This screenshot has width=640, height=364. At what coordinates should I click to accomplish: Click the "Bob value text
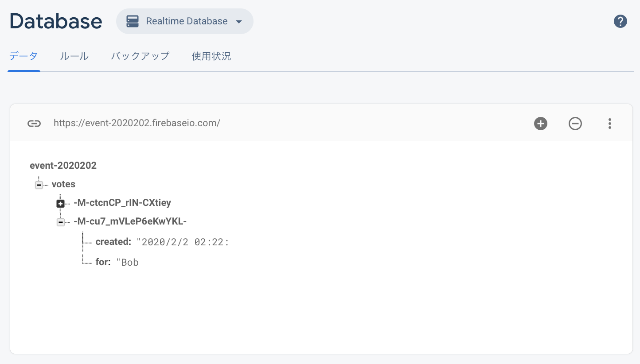tap(128, 263)
